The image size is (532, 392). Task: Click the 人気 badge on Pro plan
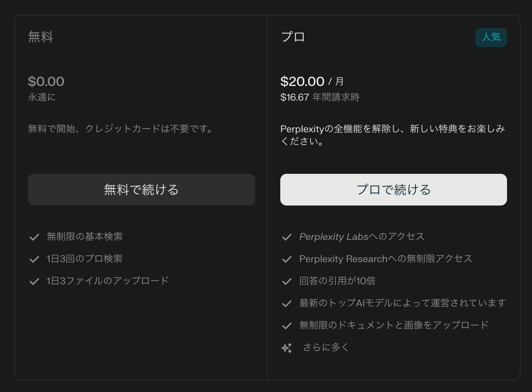[491, 38]
